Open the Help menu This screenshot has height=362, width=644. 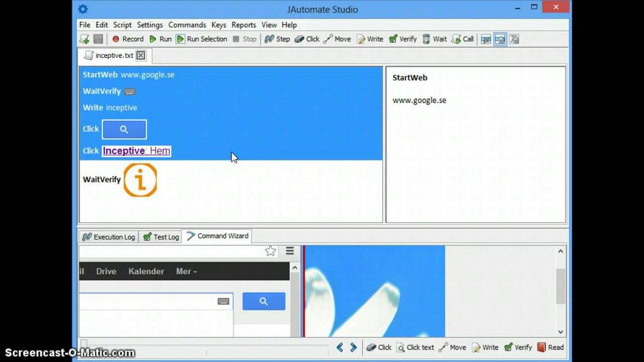coord(289,25)
